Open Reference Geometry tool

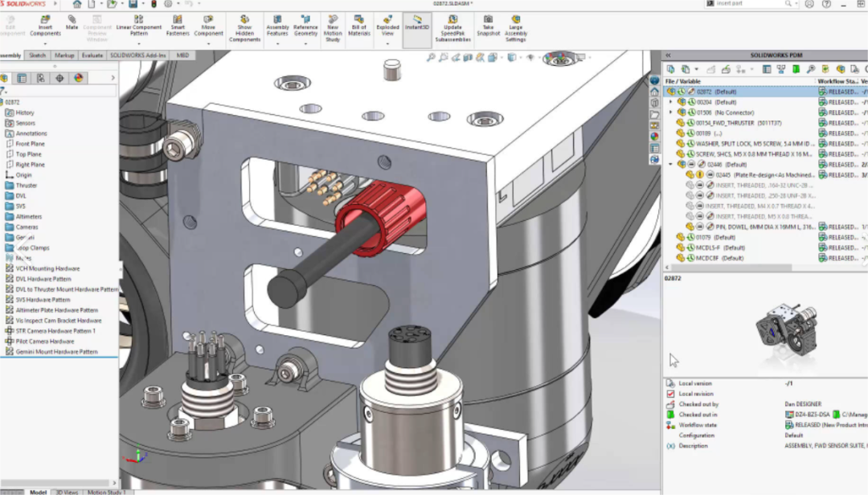coord(305,26)
